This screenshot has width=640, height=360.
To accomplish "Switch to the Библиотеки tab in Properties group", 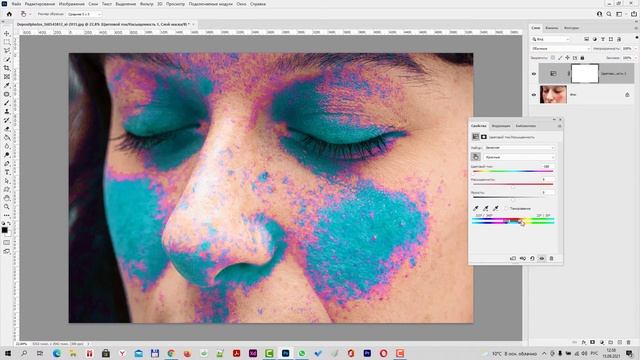I will [525, 126].
